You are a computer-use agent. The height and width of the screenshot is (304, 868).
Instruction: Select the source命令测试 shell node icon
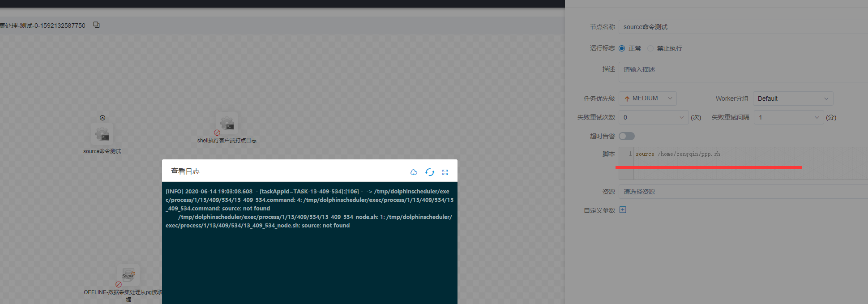tap(102, 134)
